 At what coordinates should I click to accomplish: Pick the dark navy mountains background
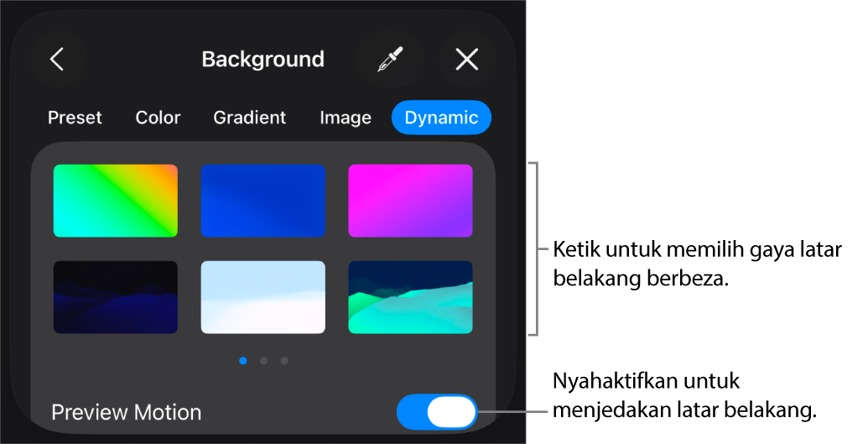116,297
